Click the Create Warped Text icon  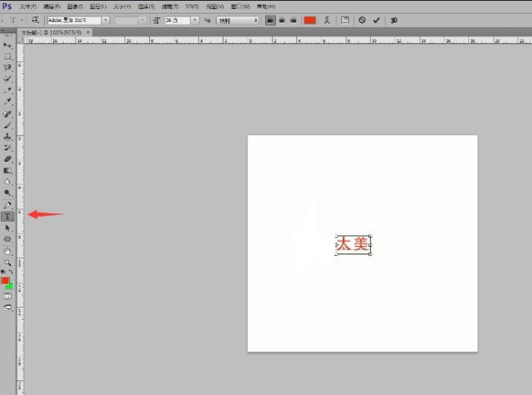click(x=327, y=20)
